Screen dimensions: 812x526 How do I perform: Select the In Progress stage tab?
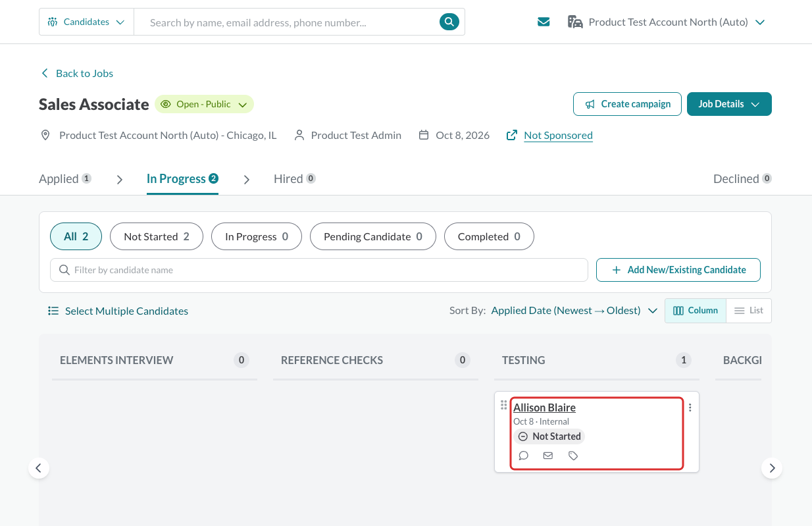tap(182, 179)
